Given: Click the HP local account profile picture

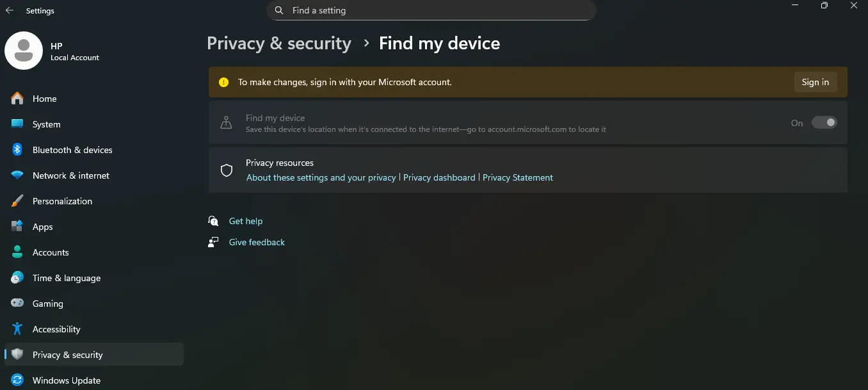Looking at the screenshot, I should 24,51.
